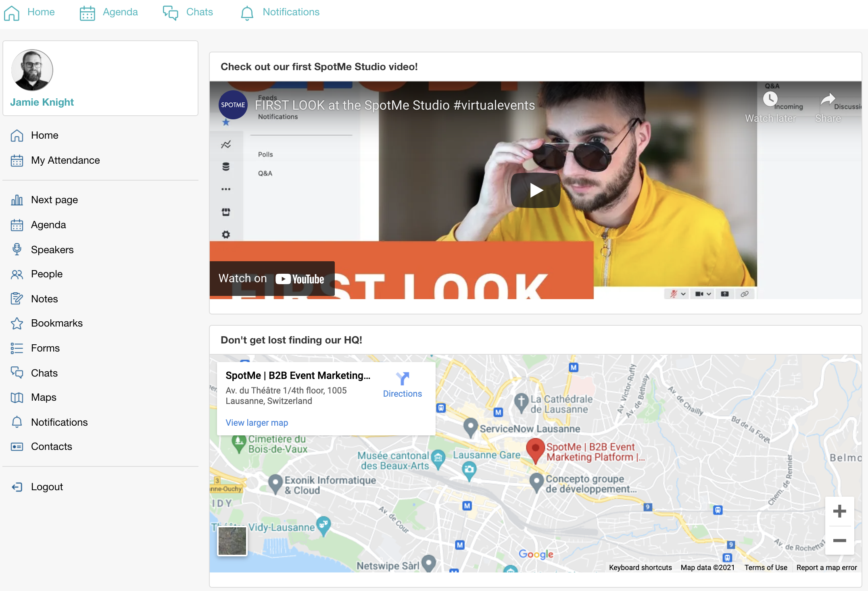868x591 pixels.
Task: Click the Jamie Knight profile avatar
Action: [x=32, y=70]
